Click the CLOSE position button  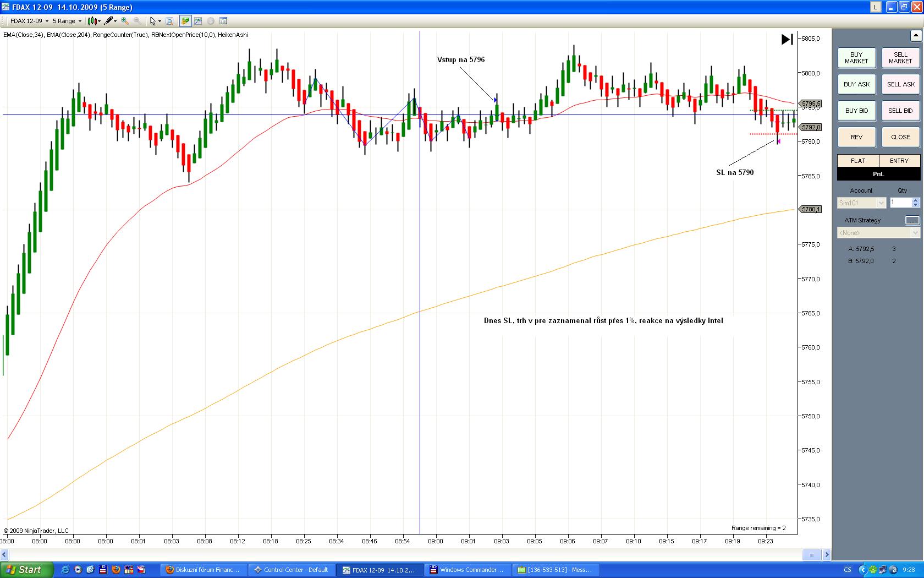(900, 137)
